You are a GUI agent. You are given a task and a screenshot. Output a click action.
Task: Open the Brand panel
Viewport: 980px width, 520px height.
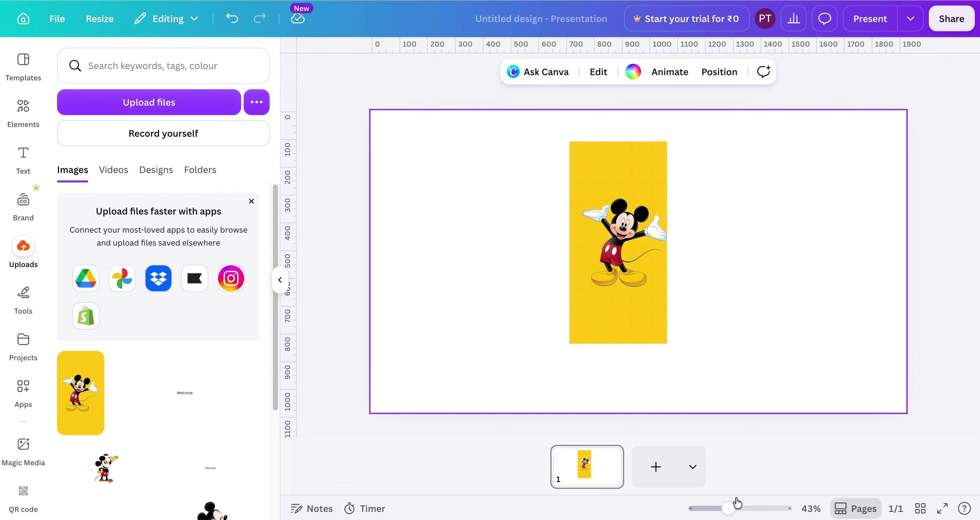(x=23, y=207)
